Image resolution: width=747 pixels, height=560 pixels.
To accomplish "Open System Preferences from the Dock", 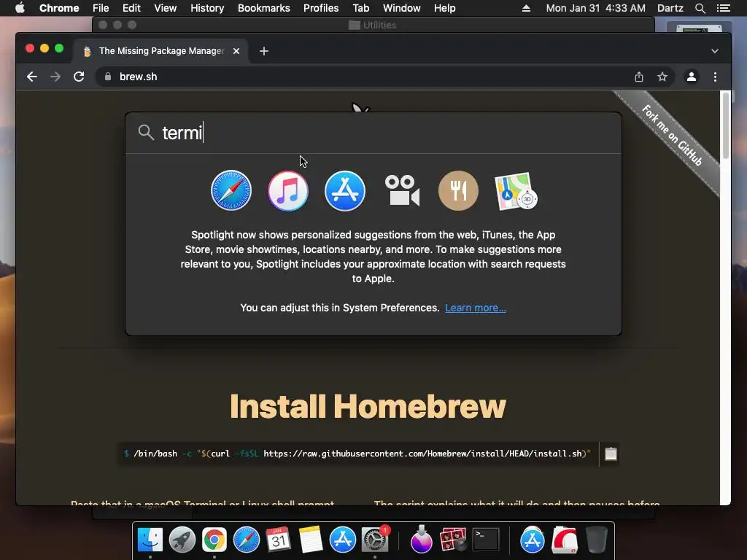I will point(375,540).
